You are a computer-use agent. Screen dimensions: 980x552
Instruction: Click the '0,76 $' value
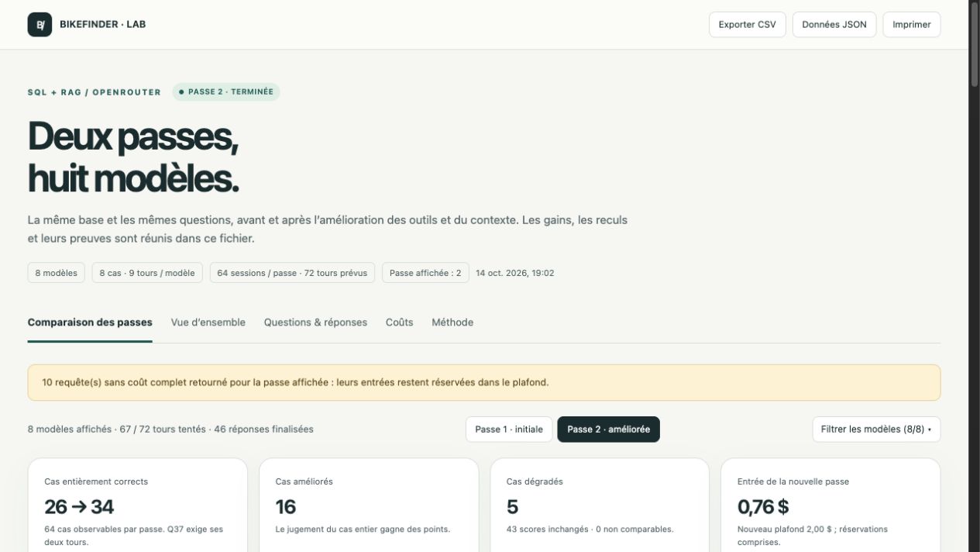(x=763, y=507)
